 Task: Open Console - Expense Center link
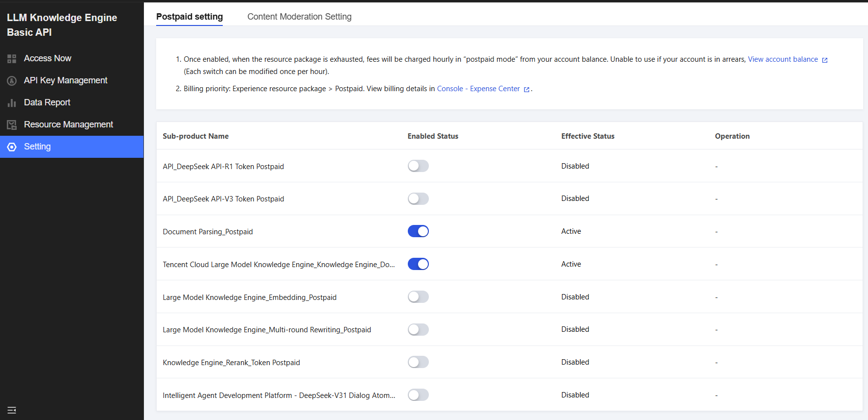point(478,89)
